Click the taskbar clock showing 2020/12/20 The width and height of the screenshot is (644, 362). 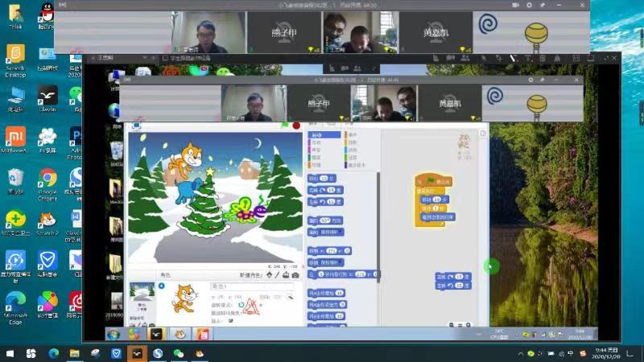(607, 353)
